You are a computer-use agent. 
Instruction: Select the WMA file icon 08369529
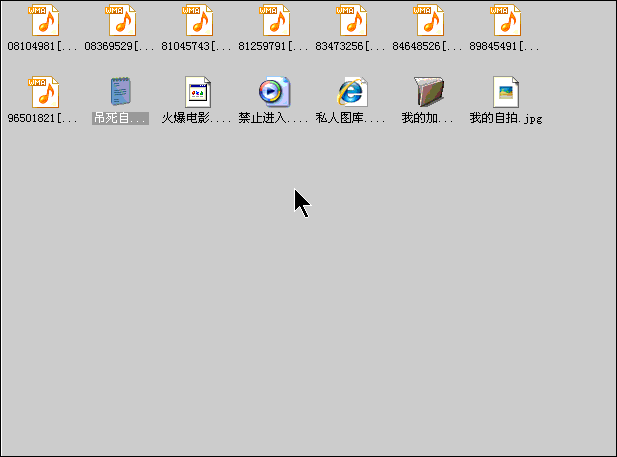[x=121, y=20]
